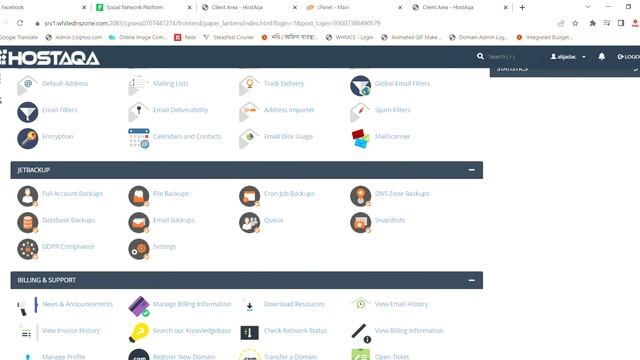
Task: Open the Check Network Status icon
Action: 249,333
